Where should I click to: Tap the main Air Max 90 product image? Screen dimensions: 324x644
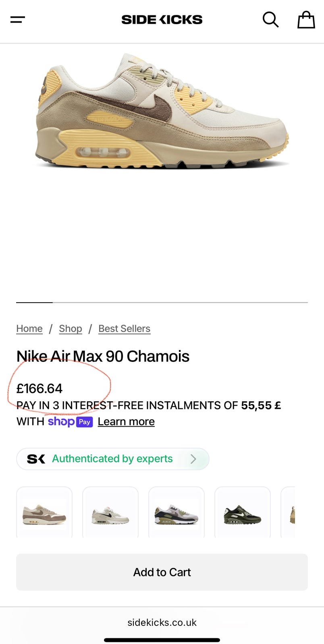click(x=162, y=111)
